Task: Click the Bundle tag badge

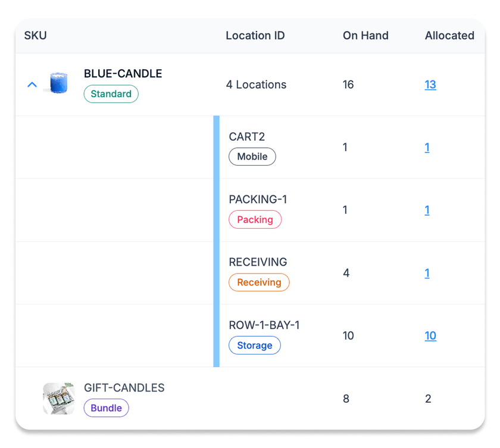Action: click(x=106, y=408)
